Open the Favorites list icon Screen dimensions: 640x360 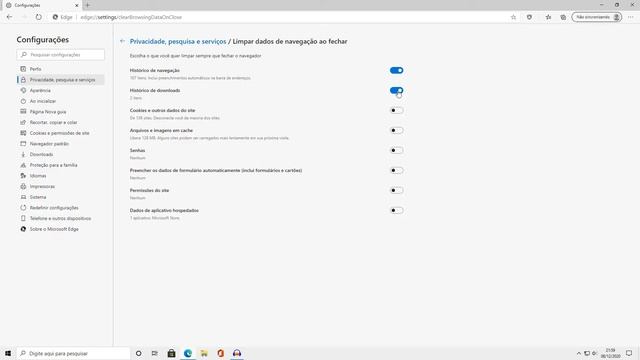548,17
